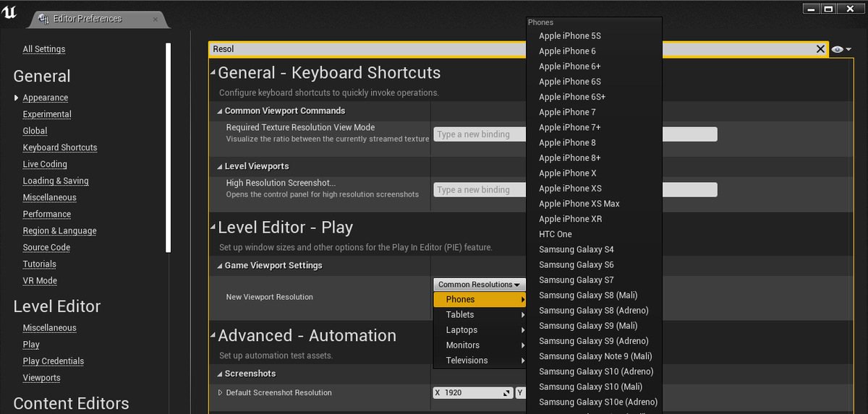Open the eye view options dropdown
The height and width of the screenshot is (414, 868).
click(x=841, y=49)
